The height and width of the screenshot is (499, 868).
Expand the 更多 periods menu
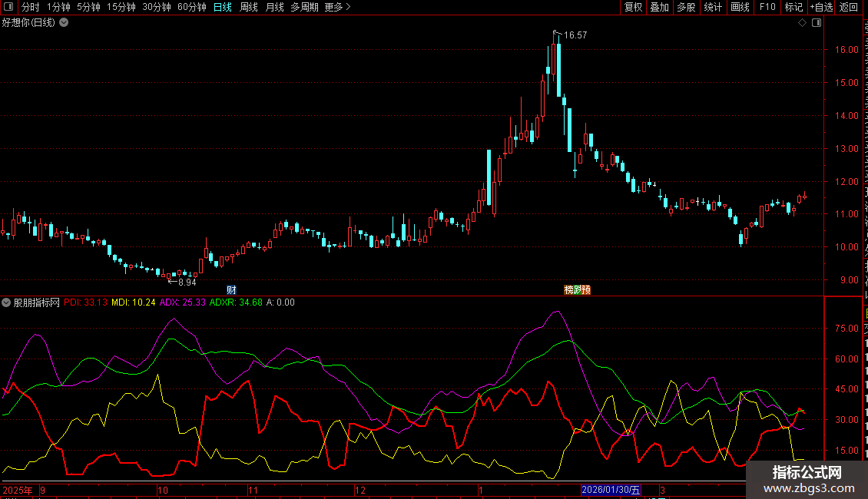pos(337,7)
